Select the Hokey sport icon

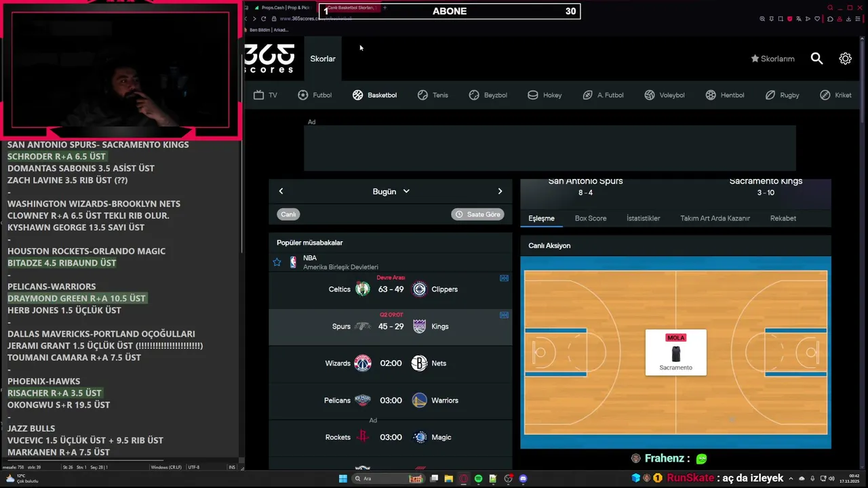(533, 95)
